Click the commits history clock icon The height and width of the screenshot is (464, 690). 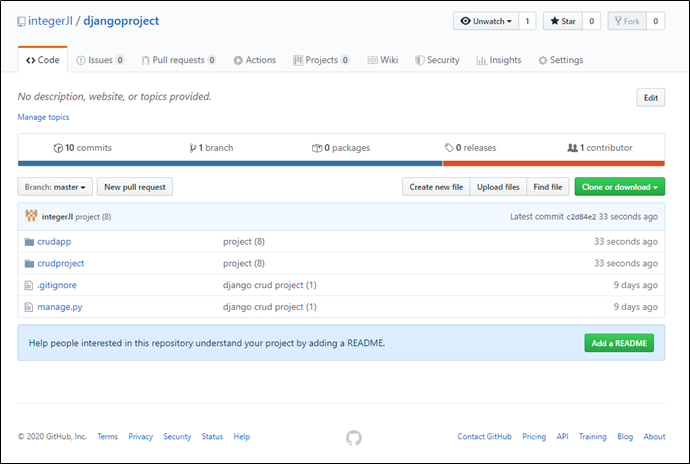pyautogui.click(x=58, y=148)
